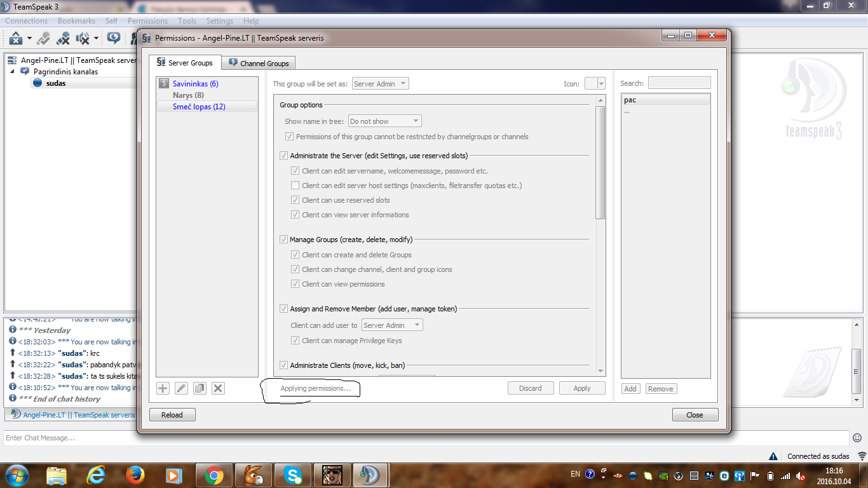
Task: Click the Search field in Permissions dialog
Action: click(x=679, y=83)
